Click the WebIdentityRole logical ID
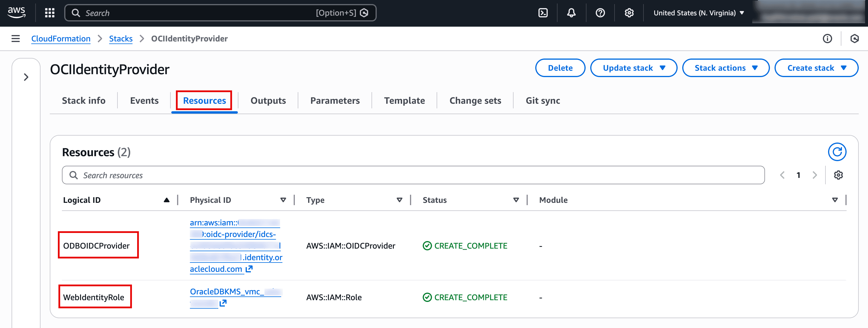Viewport: 868px width, 328px height. pos(94,297)
